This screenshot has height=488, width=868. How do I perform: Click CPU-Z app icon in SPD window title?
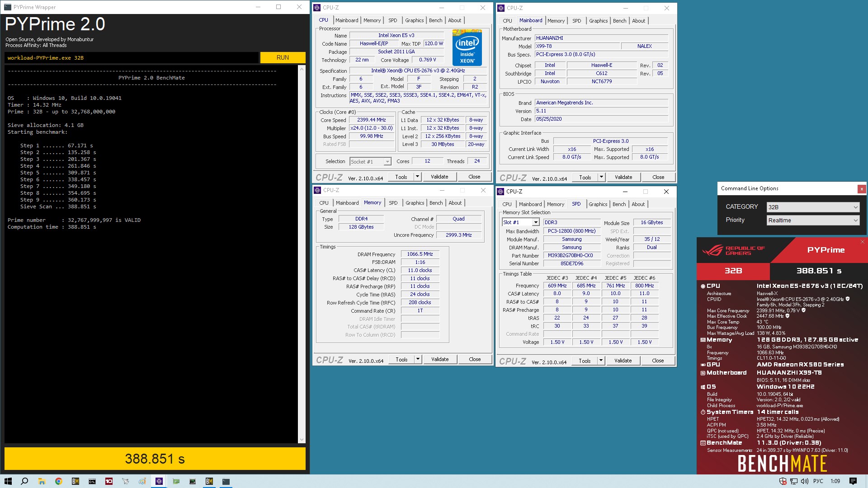point(501,192)
